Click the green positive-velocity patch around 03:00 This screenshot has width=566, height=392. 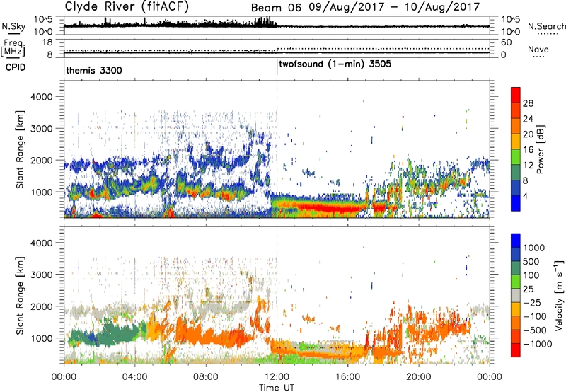pyautogui.click(x=115, y=334)
